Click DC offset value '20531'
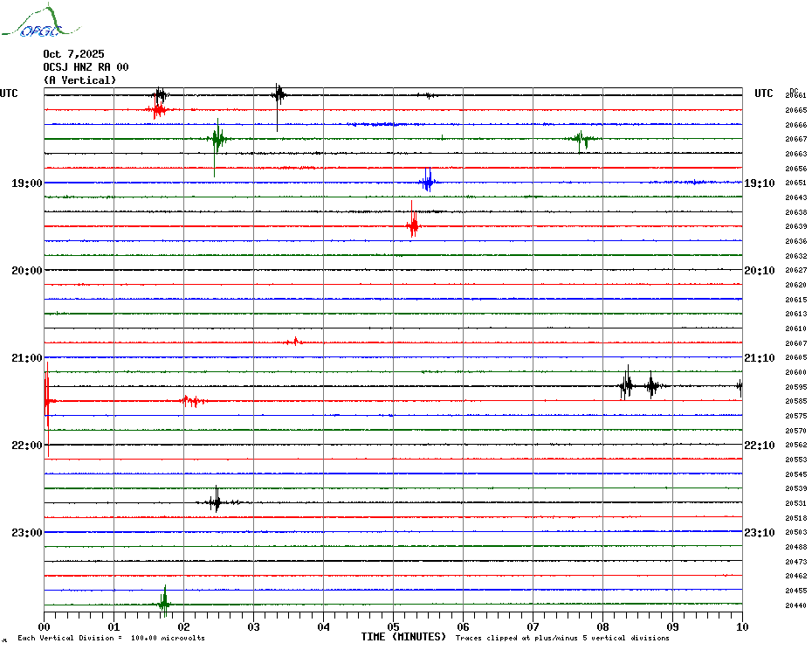 (796, 503)
